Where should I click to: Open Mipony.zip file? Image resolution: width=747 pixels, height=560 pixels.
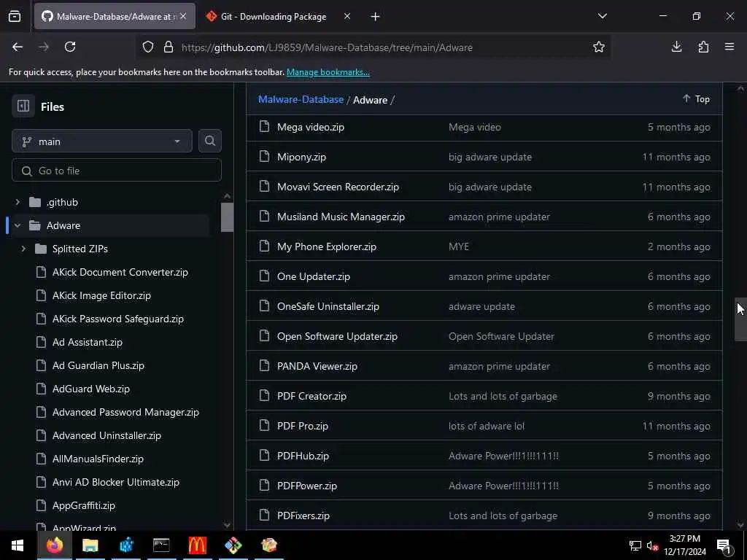point(301,157)
